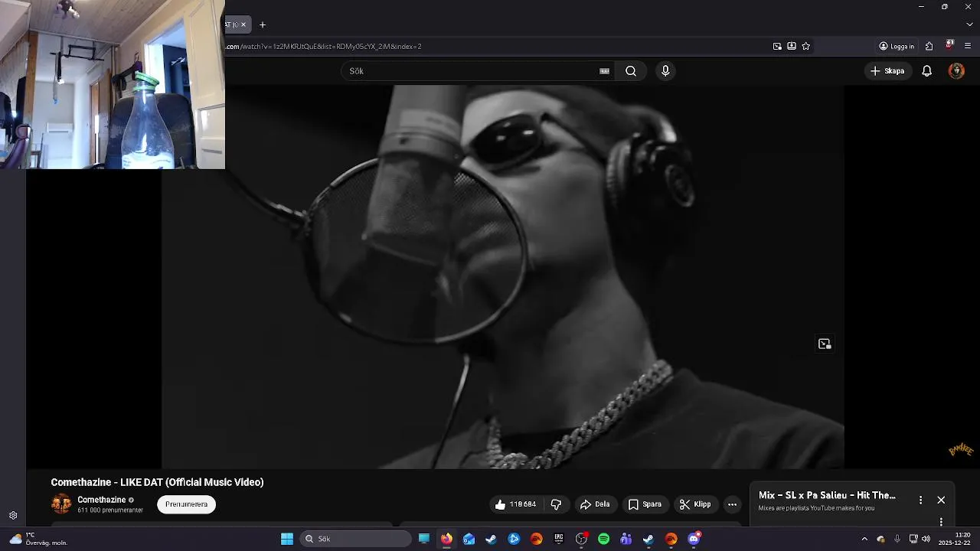Dislike the video with thumbs-down icon
Screen dimensions: 980x551
click(556, 504)
